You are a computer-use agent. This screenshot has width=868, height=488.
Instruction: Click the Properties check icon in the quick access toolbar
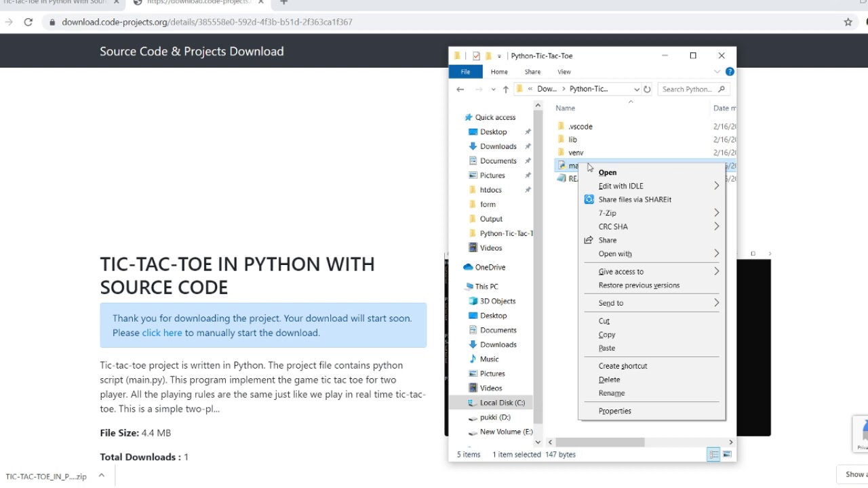click(476, 56)
